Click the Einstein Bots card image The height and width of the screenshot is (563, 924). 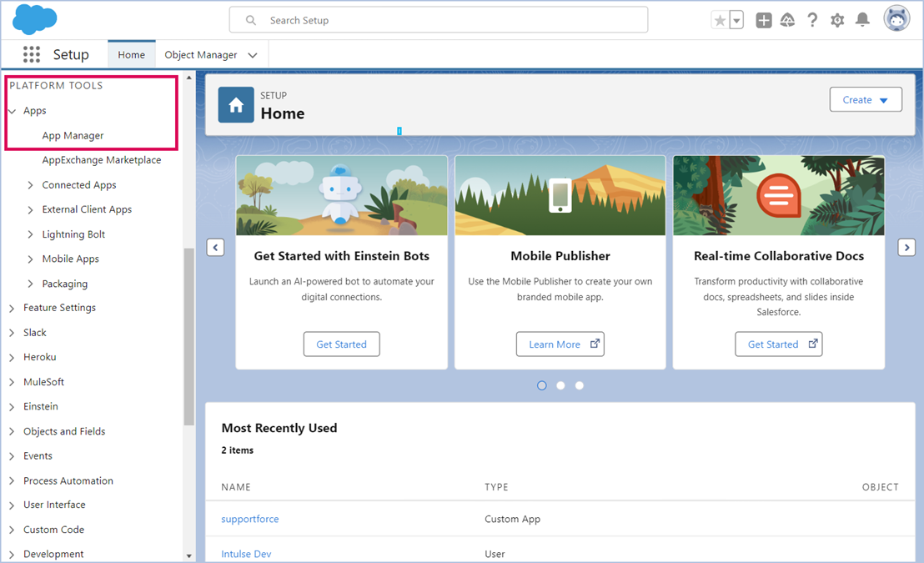tap(342, 196)
